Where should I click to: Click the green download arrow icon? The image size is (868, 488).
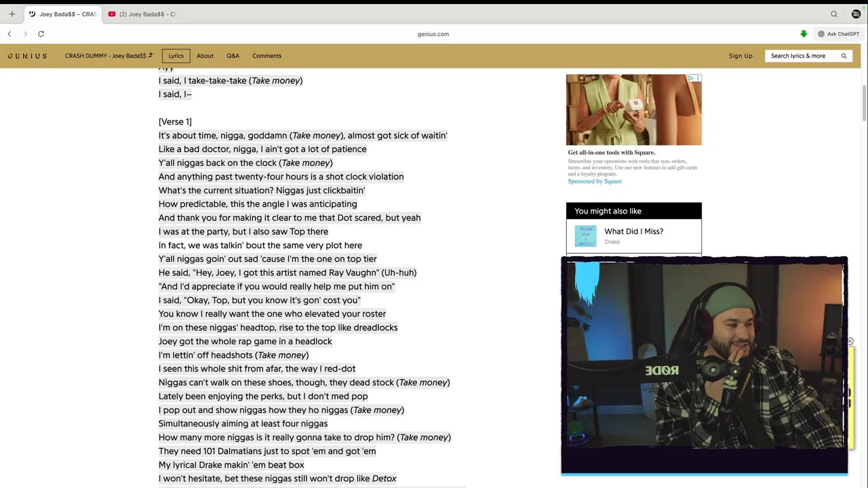tap(804, 34)
